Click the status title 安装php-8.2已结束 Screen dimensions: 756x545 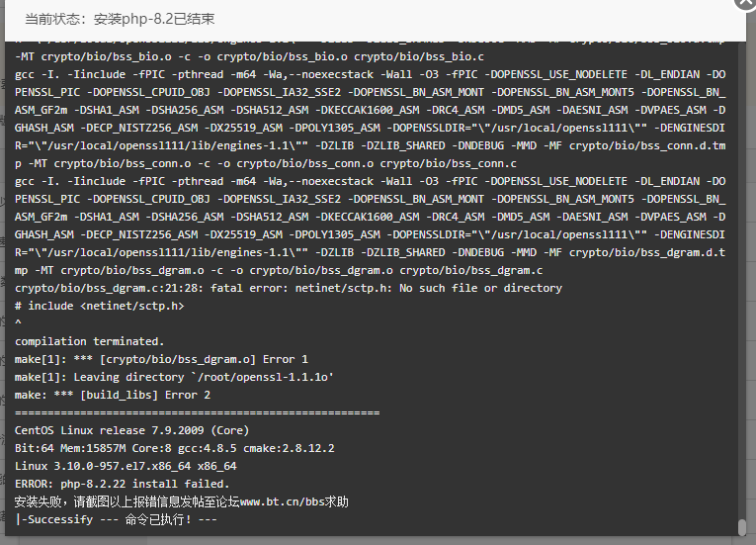[x=154, y=20]
